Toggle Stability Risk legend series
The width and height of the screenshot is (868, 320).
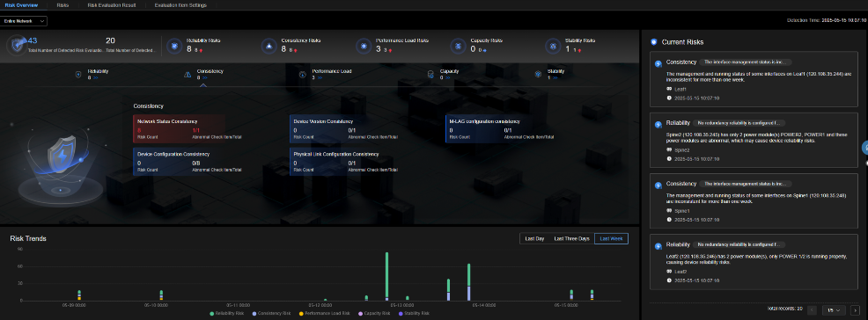(x=414, y=313)
